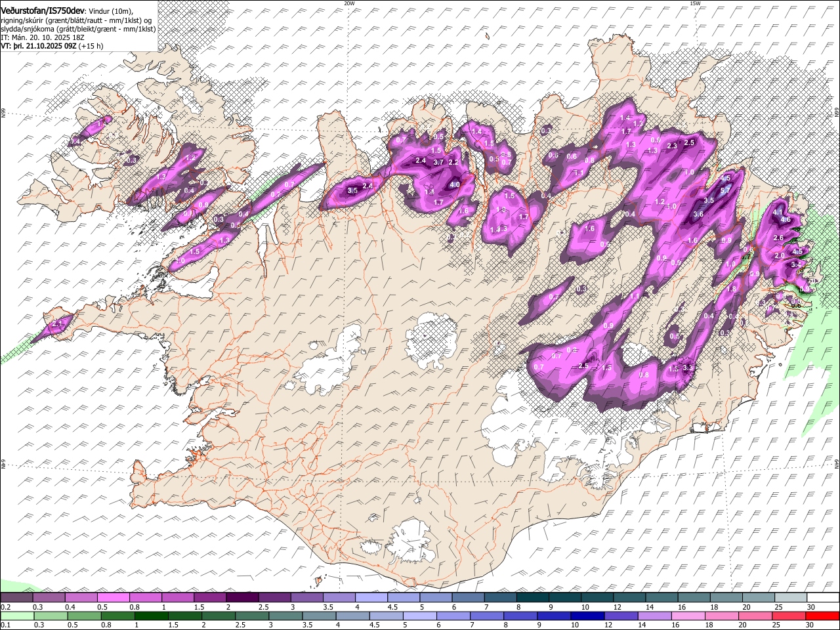
Task: Click the 3.7 snowfall value on map
Action: pyautogui.click(x=439, y=162)
